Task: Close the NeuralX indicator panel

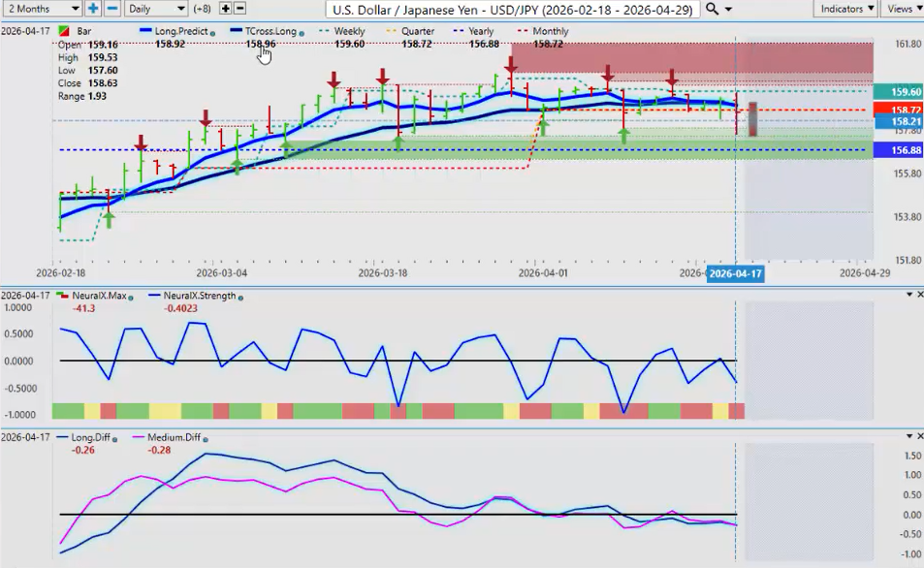Action: coord(918,295)
